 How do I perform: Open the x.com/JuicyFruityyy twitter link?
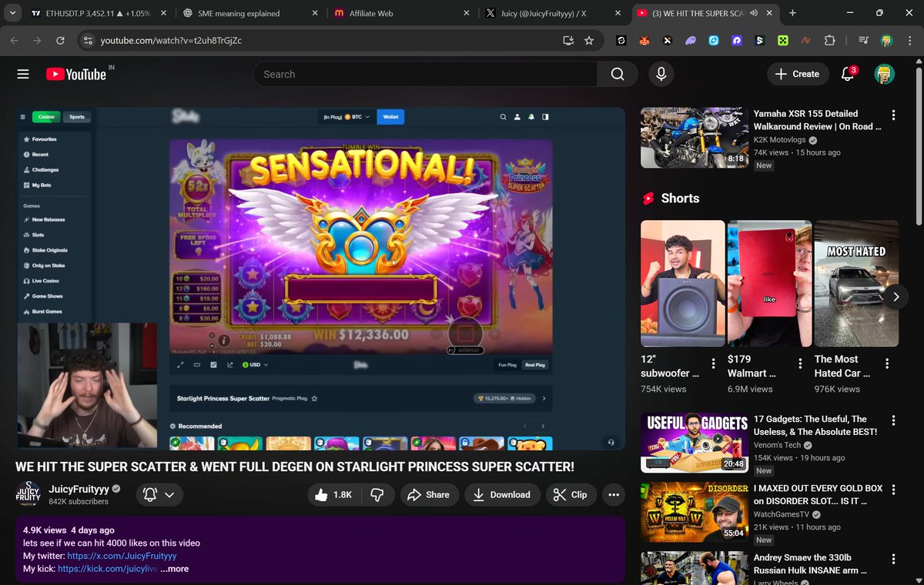tap(122, 556)
